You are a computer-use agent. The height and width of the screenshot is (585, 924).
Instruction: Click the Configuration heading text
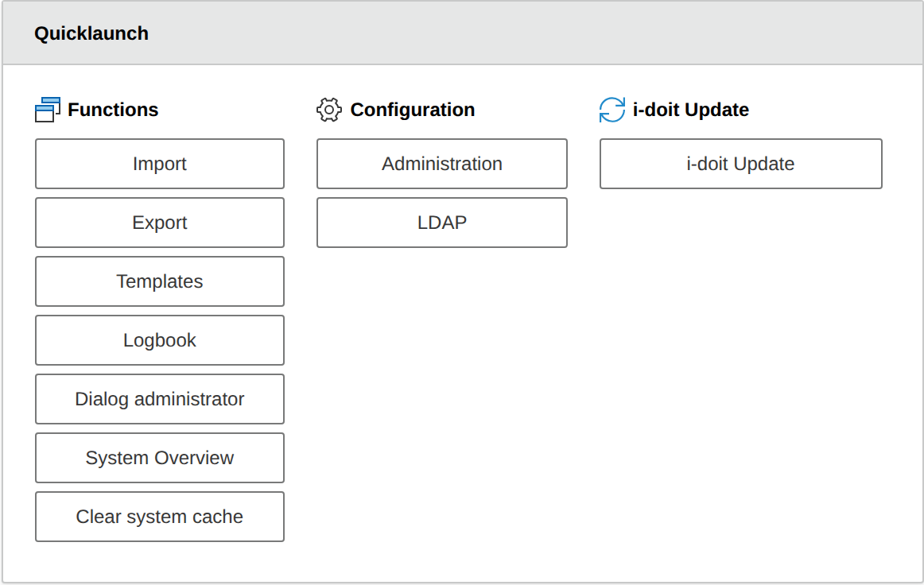pos(413,110)
